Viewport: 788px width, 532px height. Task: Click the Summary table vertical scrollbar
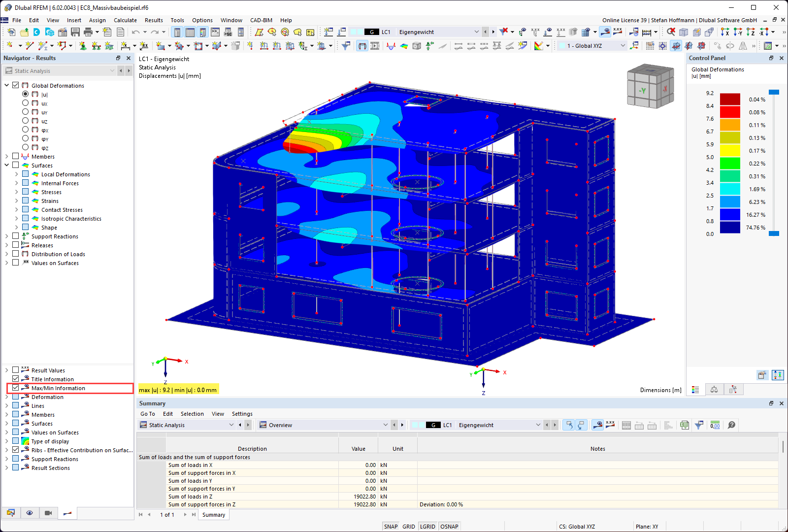click(x=783, y=446)
